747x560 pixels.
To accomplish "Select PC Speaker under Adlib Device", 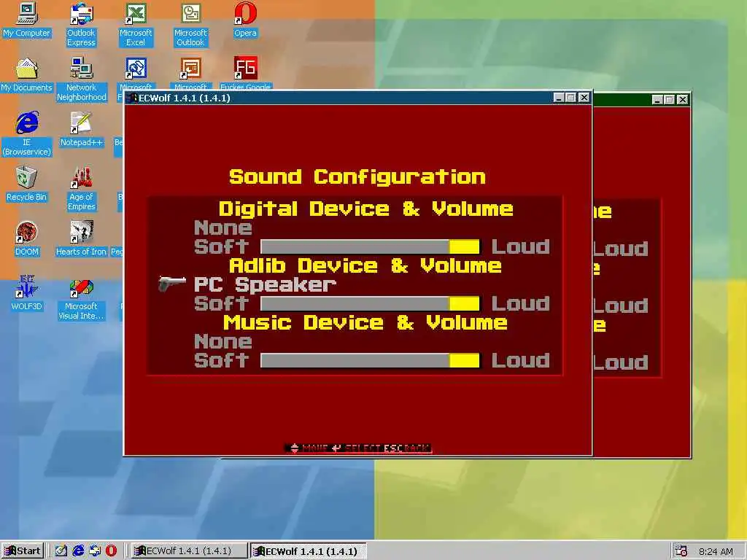I will click(x=265, y=285).
